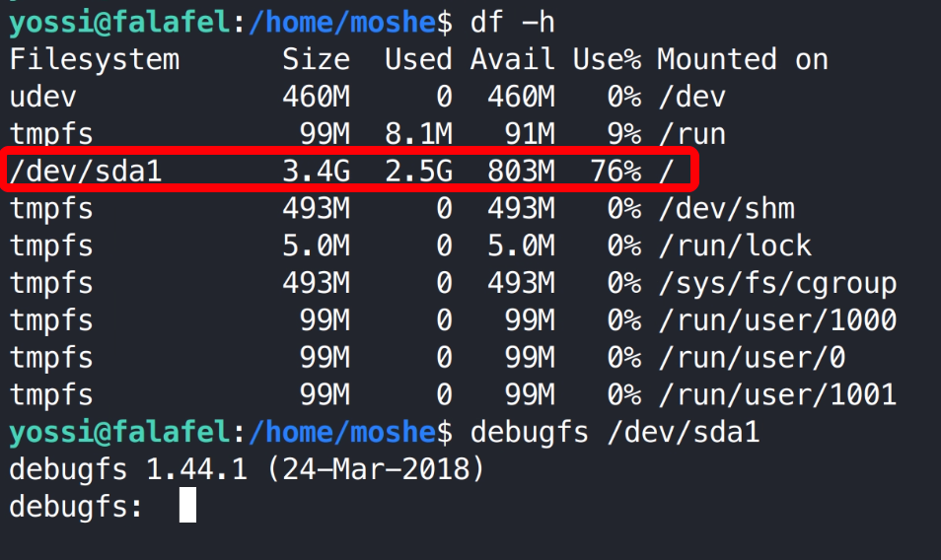Image resolution: width=941 pixels, height=560 pixels.
Task: Click the "df -h" command text
Action: coord(513,22)
